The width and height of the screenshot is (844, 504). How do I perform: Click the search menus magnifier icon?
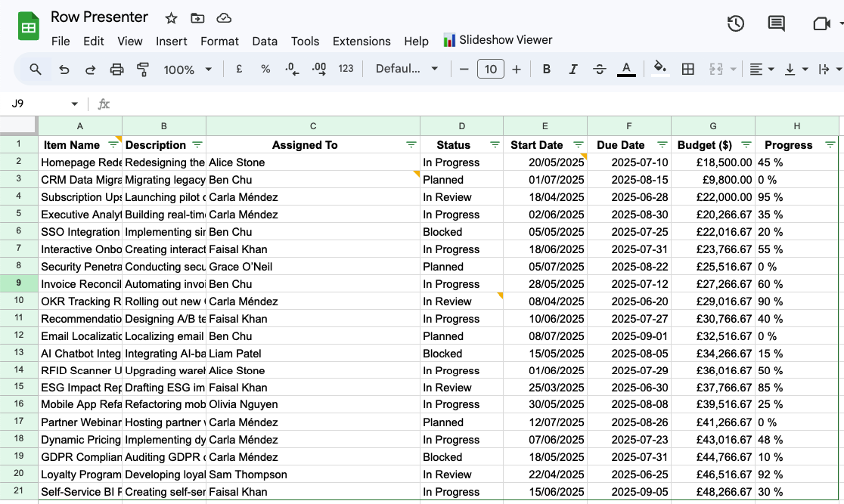pyautogui.click(x=36, y=69)
